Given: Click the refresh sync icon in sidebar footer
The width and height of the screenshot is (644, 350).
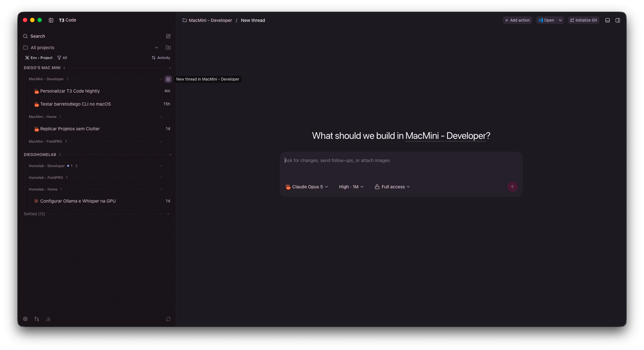Looking at the screenshot, I should (x=168, y=319).
